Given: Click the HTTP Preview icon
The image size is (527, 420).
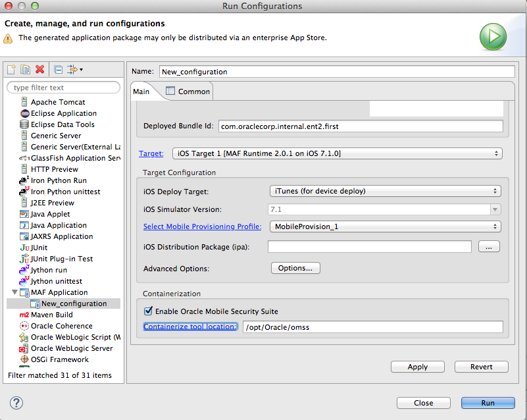Looking at the screenshot, I should point(24,169).
